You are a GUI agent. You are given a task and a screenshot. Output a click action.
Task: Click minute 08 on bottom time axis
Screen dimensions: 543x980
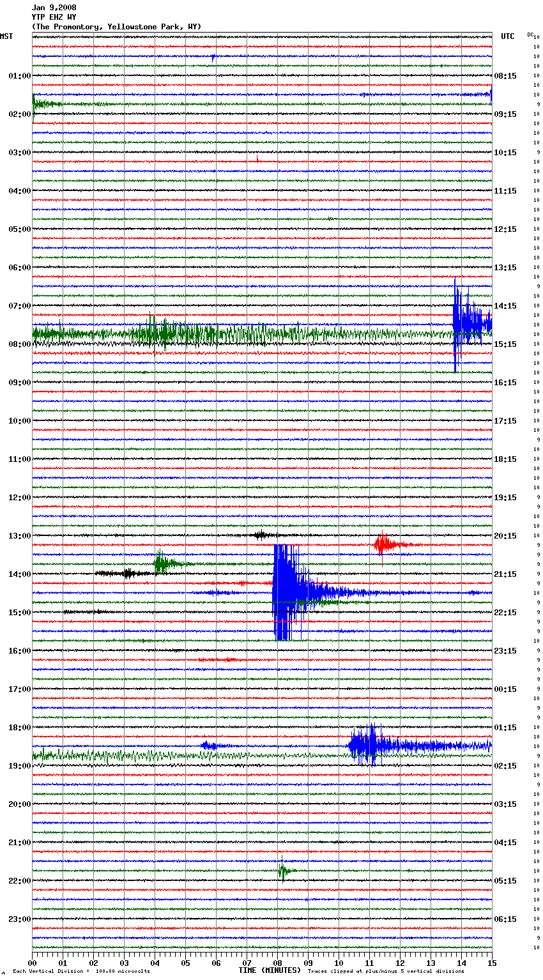pyautogui.click(x=277, y=963)
